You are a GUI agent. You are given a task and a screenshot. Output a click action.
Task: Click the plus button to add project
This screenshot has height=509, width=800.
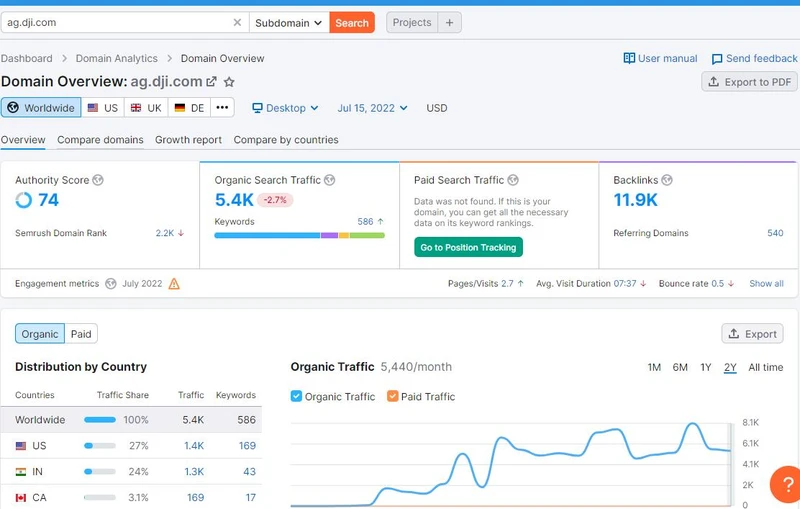point(449,22)
